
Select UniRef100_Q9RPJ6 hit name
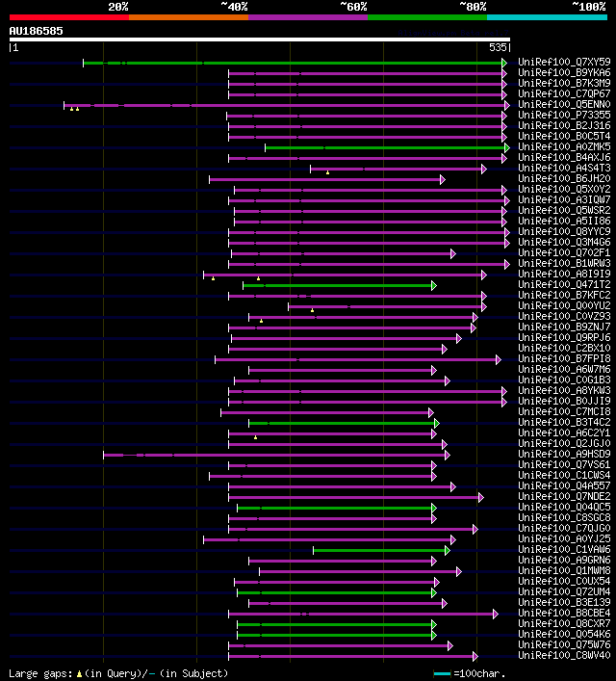coord(564,337)
